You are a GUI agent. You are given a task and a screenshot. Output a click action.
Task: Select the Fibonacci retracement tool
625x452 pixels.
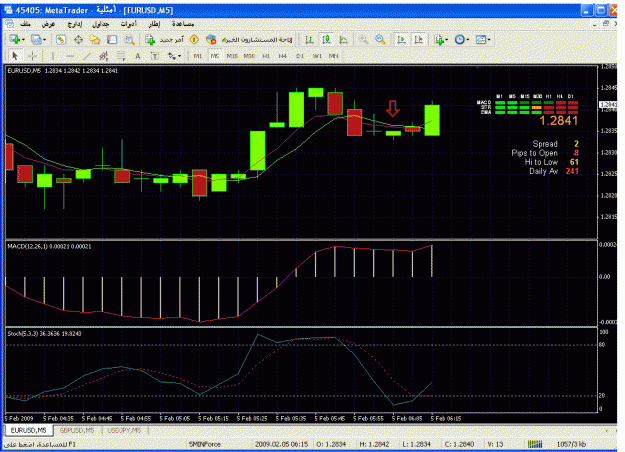[121, 56]
